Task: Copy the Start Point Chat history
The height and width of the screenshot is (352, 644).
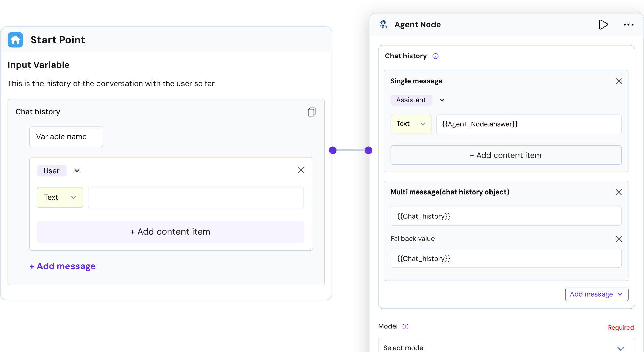Action: tap(311, 112)
